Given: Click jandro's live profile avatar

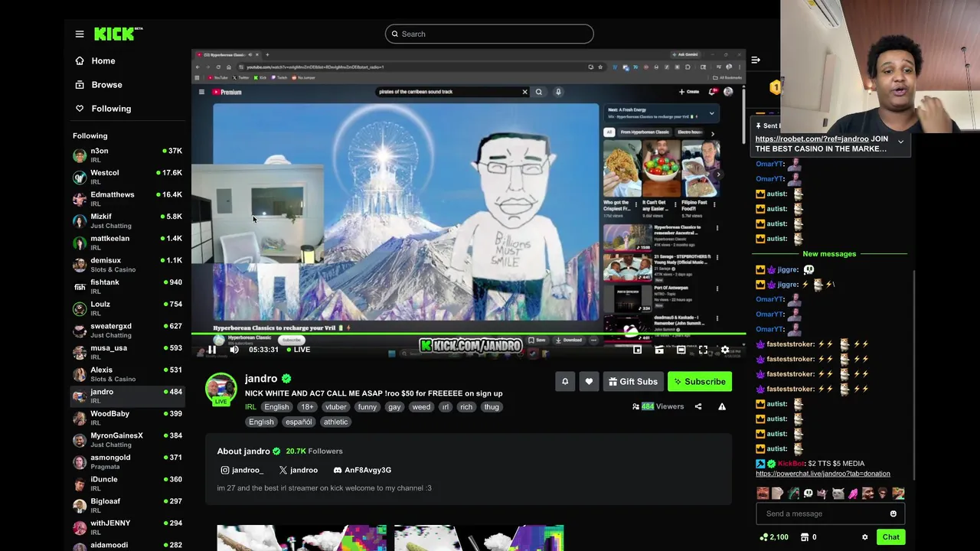Looking at the screenshot, I should (x=220, y=388).
